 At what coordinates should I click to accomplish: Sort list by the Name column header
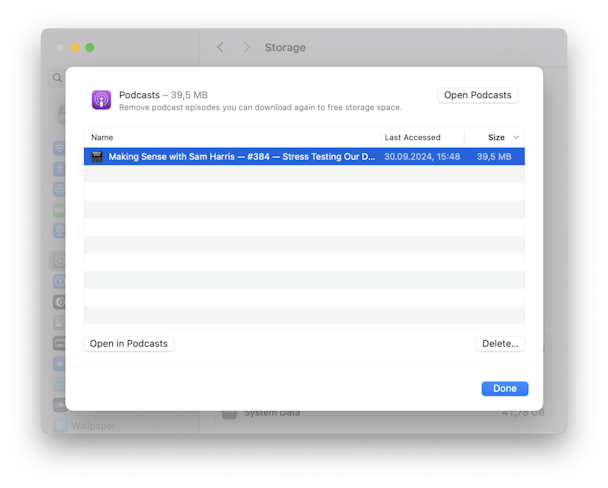pos(102,137)
